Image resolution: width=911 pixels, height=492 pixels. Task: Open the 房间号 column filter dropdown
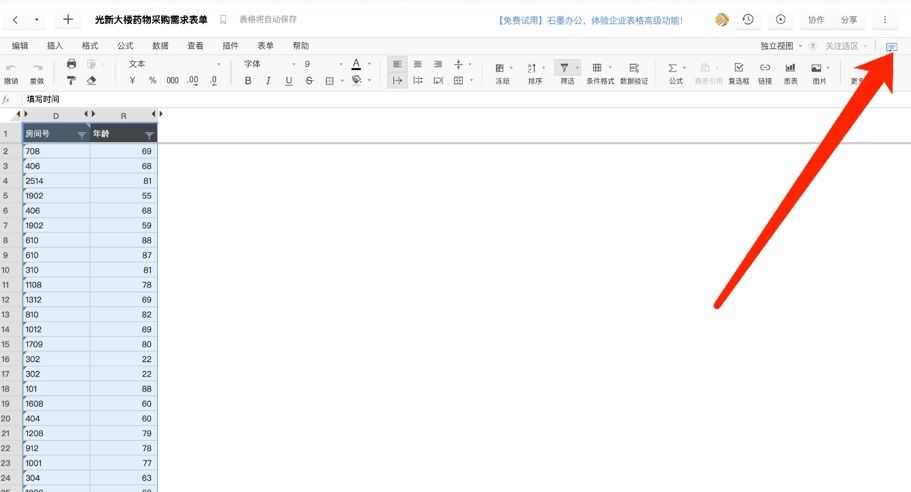pos(82,135)
